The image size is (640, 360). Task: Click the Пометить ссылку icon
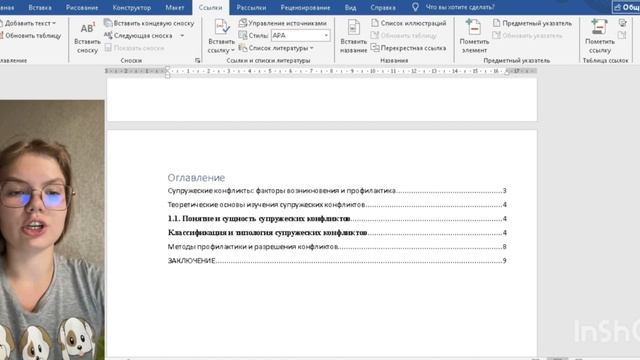pyautogui.click(x=599, y=27)
